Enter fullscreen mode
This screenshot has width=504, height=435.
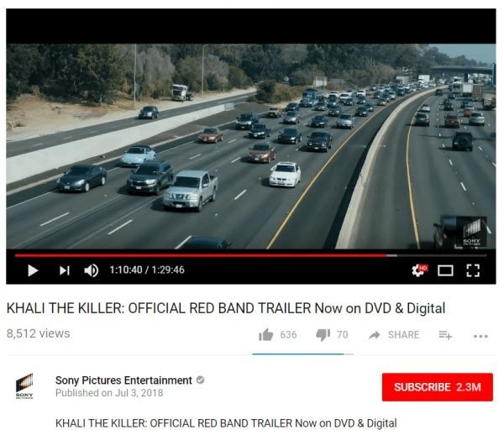tap(473, 270)
